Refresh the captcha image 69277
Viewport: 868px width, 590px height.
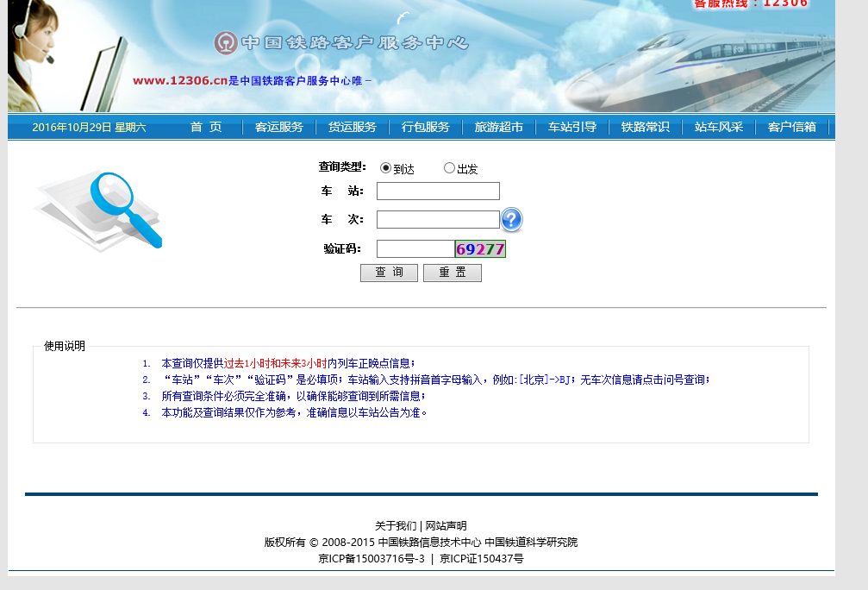click(480, 248)
